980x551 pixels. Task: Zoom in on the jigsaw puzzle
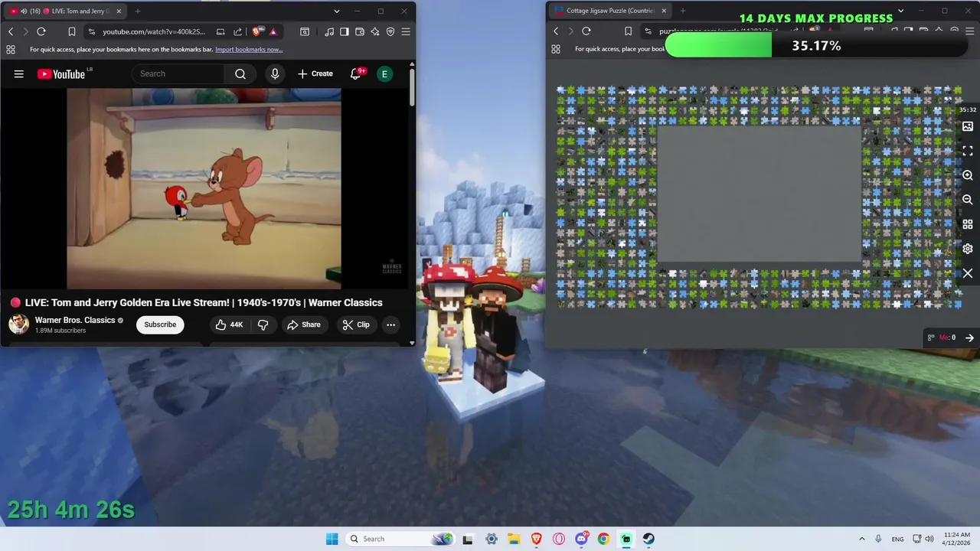[x=968, y=175]
